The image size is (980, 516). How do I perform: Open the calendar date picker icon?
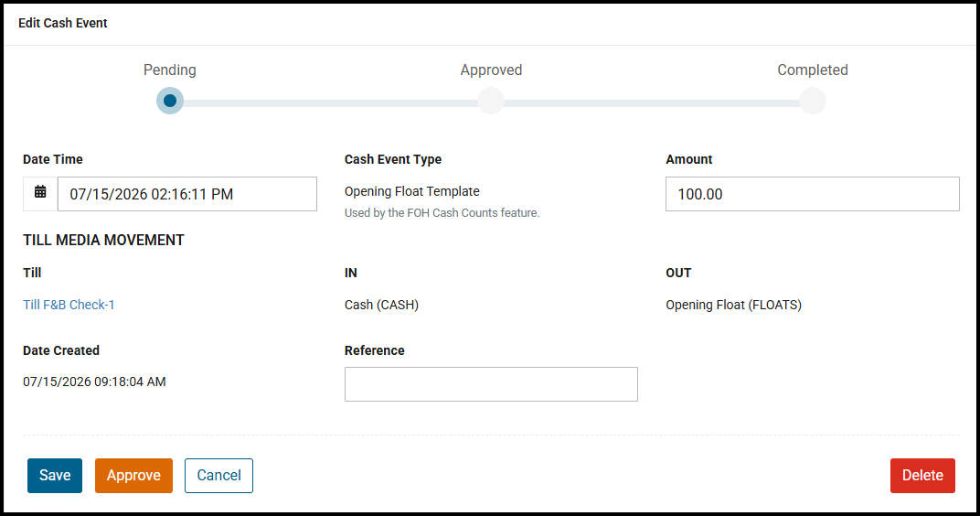pos(40,193)
